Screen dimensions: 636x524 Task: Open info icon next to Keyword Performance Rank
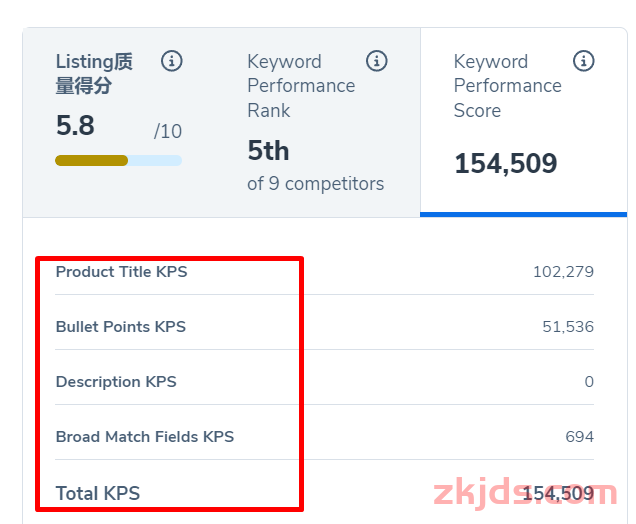pyautogui.click(x=377, y=61)
